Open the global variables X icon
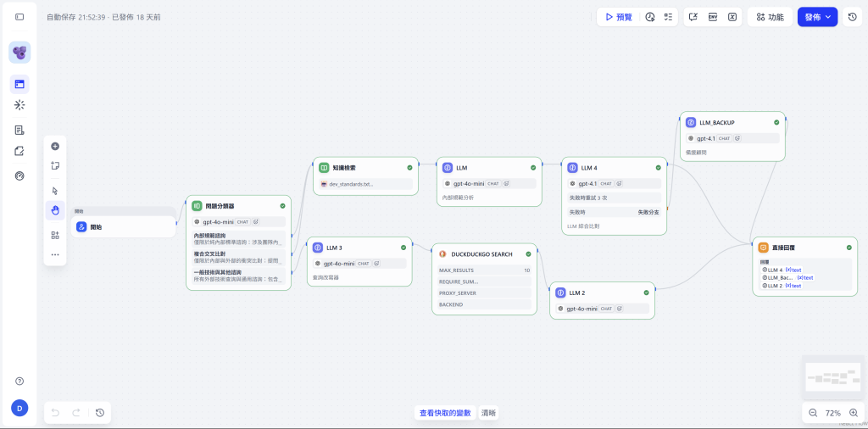Screen dimensions: 868x429 (x=732, y=17)
